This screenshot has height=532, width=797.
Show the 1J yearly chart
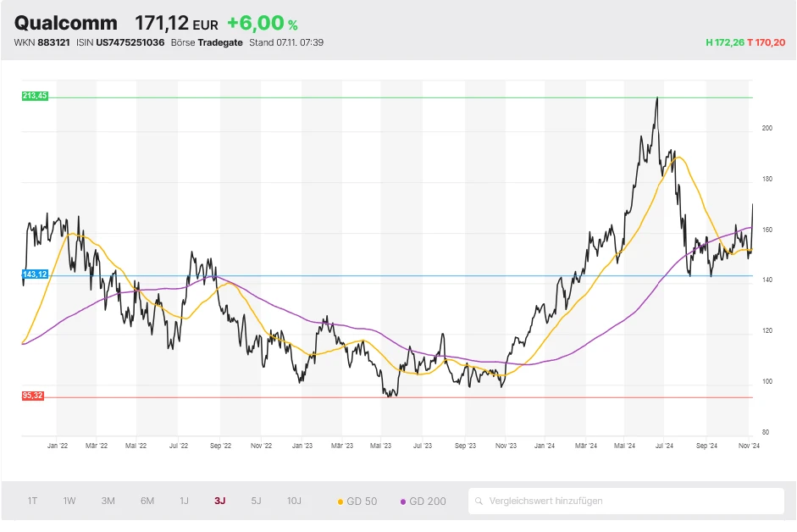coord(184,501)
